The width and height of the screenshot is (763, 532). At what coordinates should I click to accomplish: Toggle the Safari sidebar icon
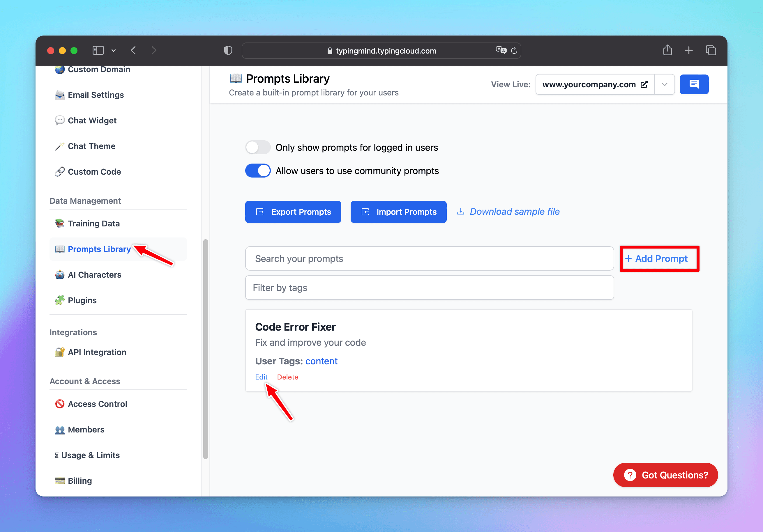(98, 50)
